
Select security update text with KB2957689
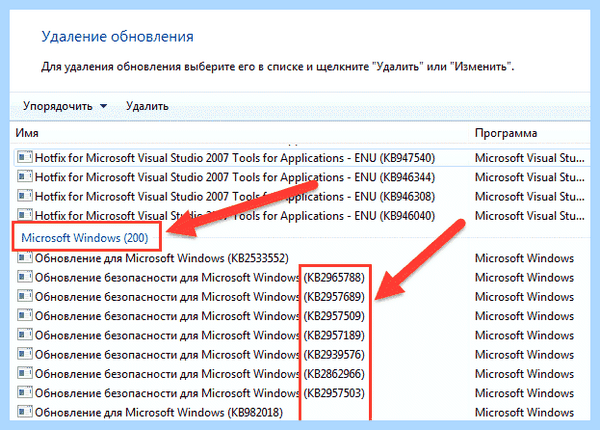coord(200,297)
